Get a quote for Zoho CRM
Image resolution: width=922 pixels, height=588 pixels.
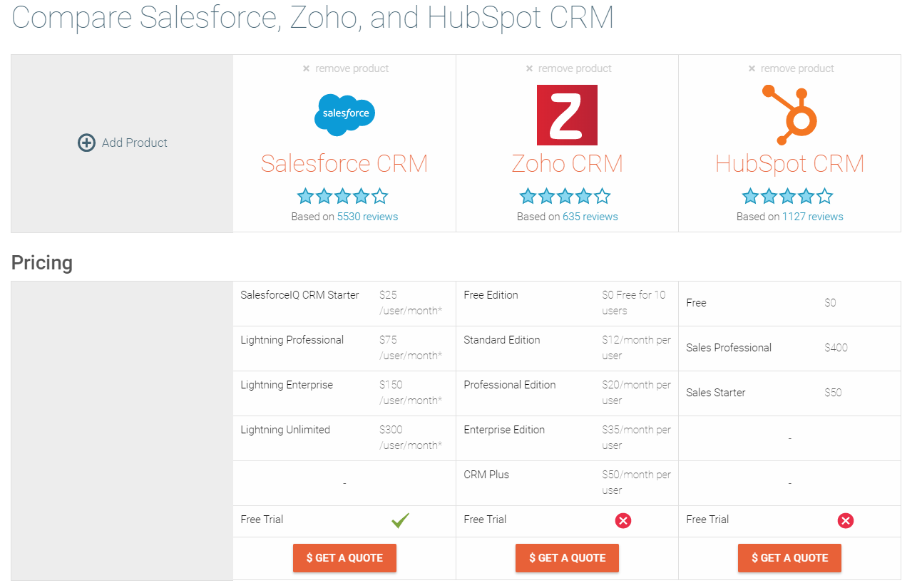coord(567,558)
